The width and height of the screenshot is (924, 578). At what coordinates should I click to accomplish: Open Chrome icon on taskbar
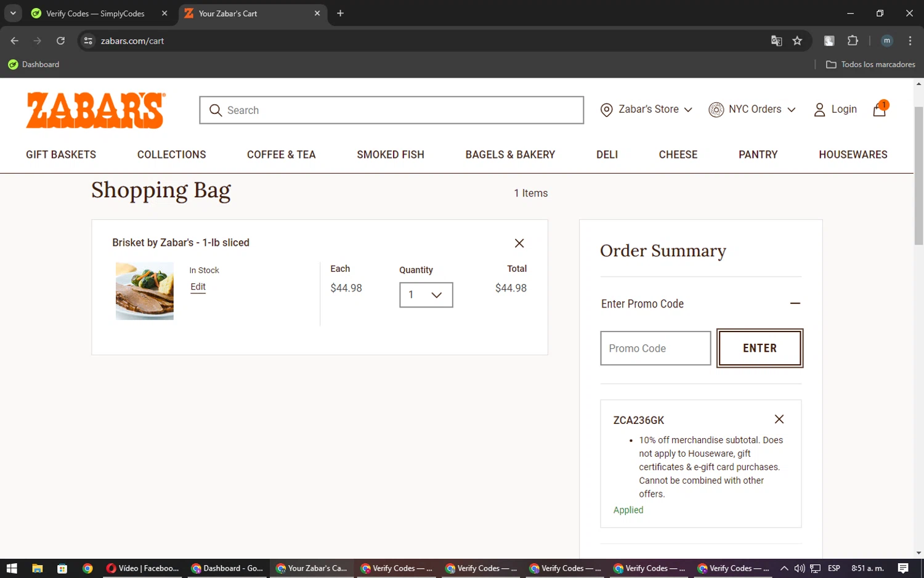(x=87, y=568)
